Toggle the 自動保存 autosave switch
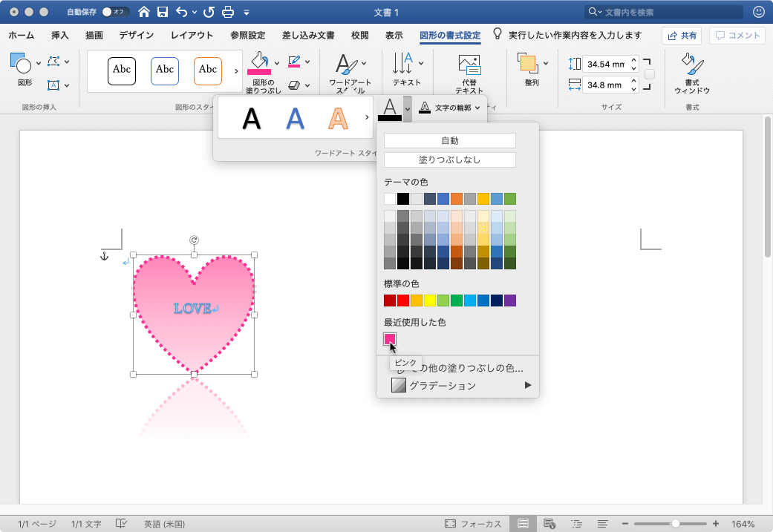Image resolution: width=773 pixels, height=532 pixels. point(115,12)
